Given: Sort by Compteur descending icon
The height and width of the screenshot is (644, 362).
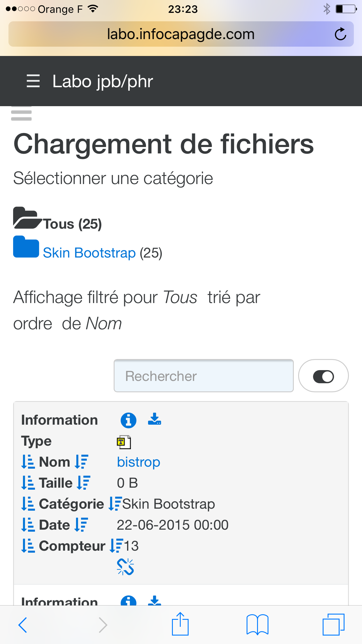Looking at the screenshot, I should 117,546.
